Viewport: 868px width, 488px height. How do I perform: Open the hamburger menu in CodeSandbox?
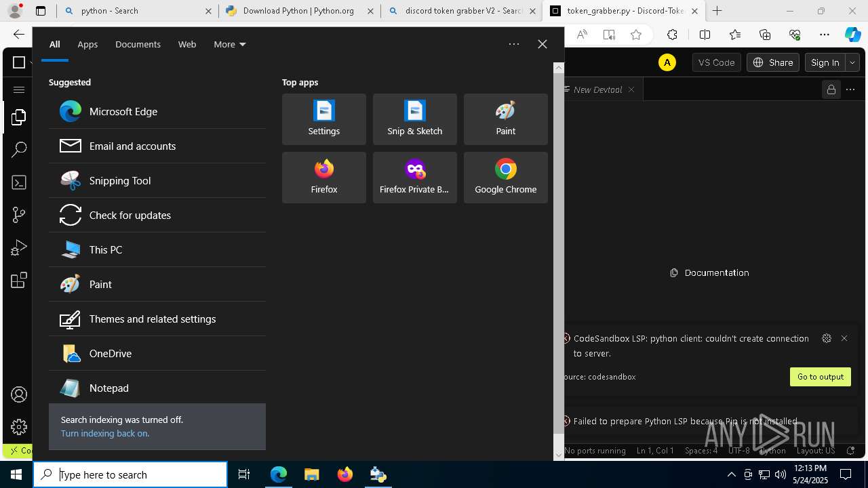[19, 89]
